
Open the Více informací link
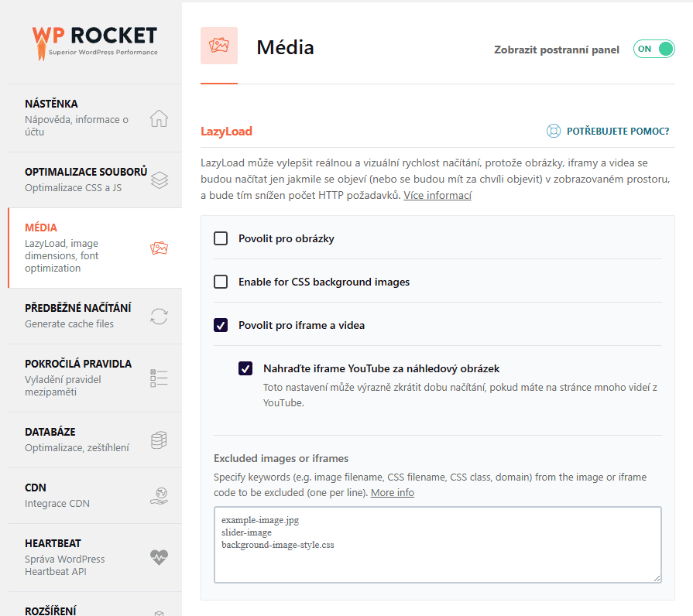(437, 195)
